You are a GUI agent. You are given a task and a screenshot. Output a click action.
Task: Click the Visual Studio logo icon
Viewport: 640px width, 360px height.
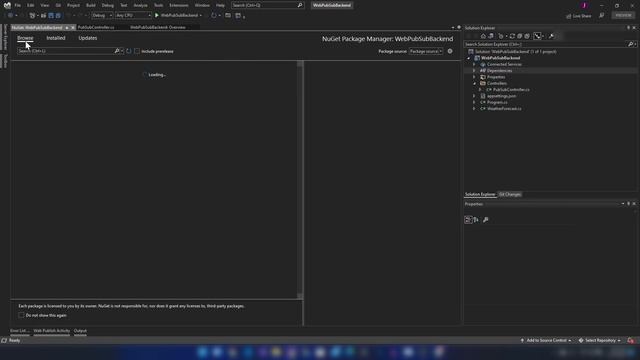tap(7, 5)
